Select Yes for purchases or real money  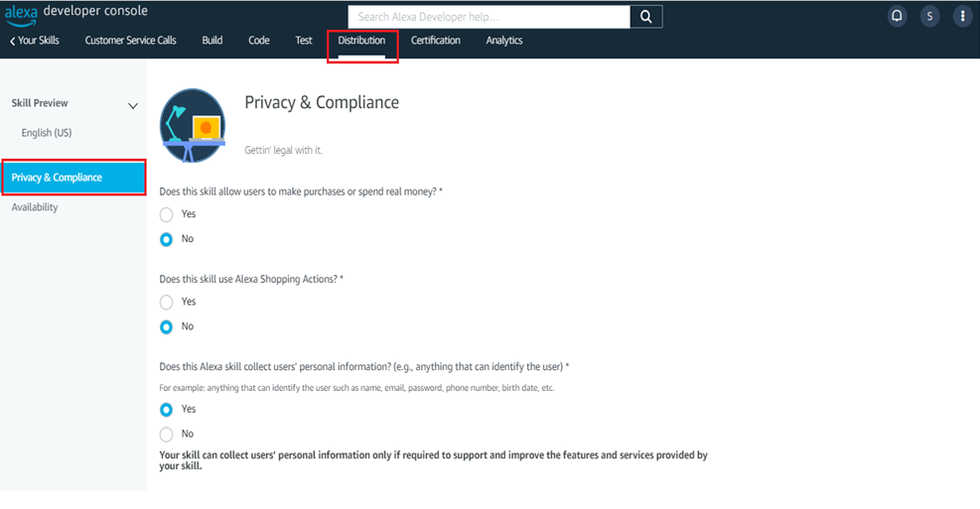coord(167,214)
